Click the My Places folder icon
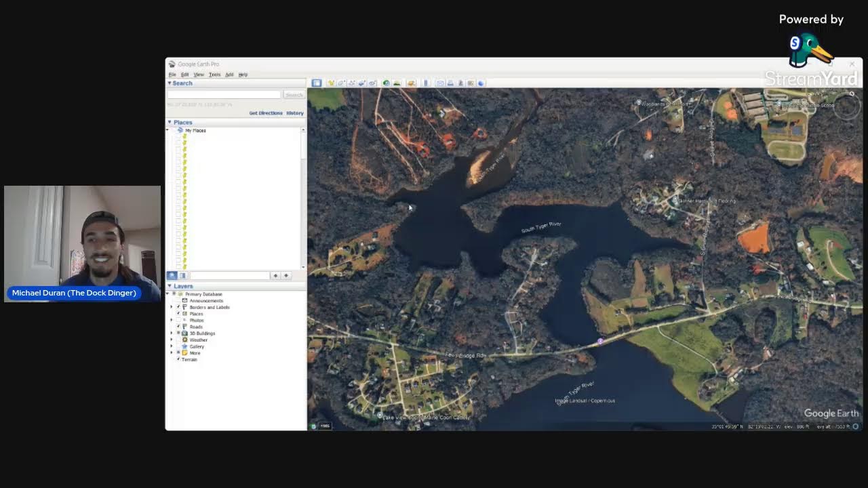 coord(180,130)
